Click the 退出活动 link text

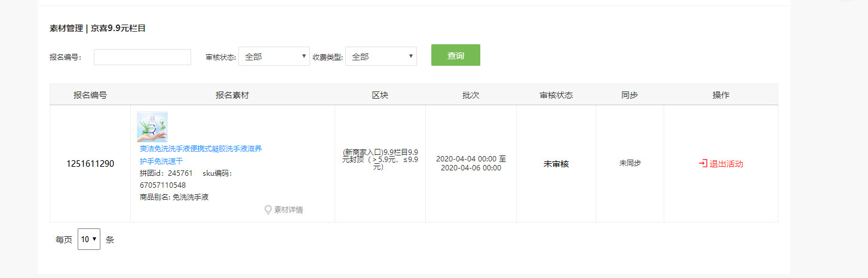[x=726, y=164]
